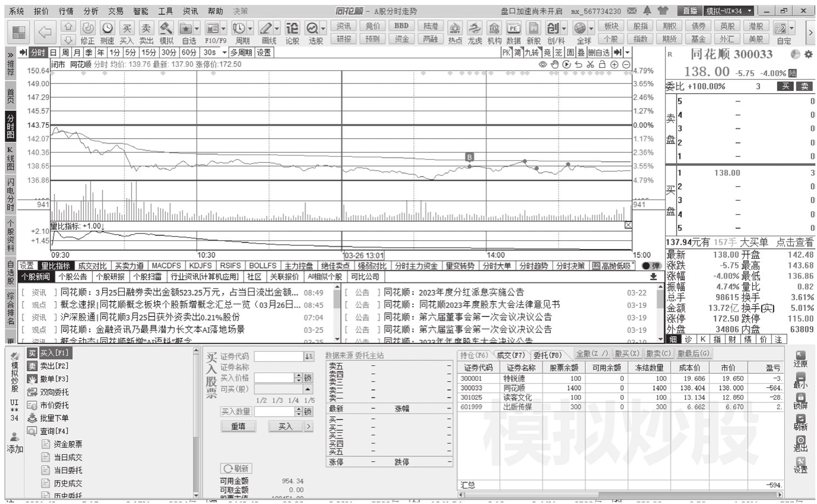Open the 直播 live broadcast button
Image resolution: width=817 pixels, height=504 pixels.
click(690, 11)
